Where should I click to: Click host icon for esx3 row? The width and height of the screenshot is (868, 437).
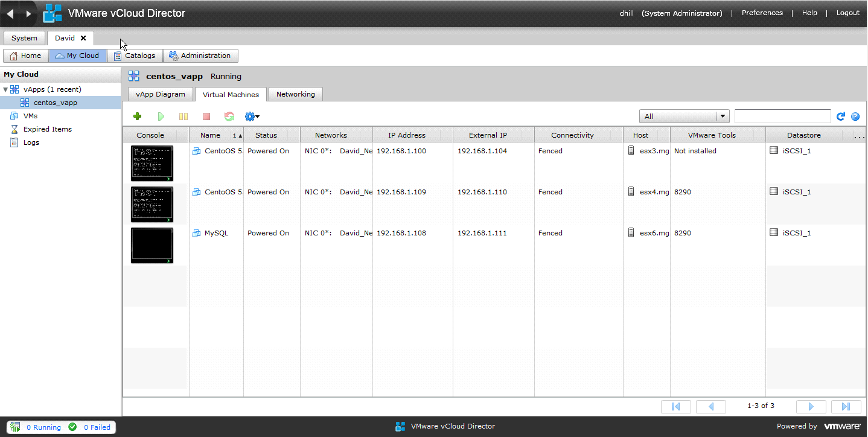tap(631, 151)
